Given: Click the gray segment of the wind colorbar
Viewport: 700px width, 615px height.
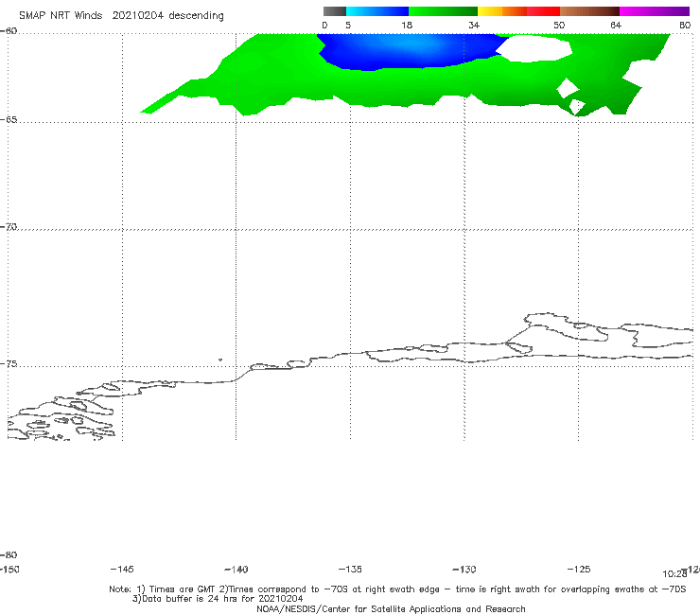Looking at the screenshot, I should click(x=334, y=11).
